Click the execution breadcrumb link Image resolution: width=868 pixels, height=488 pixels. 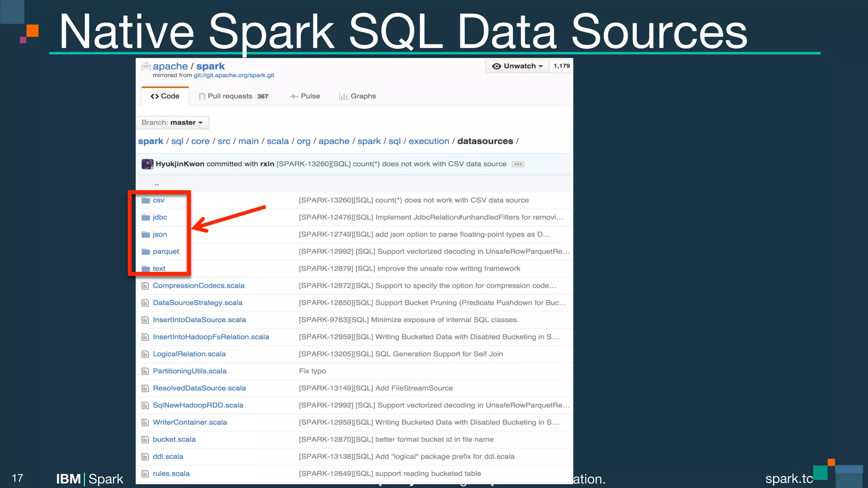tap(428, 141)
